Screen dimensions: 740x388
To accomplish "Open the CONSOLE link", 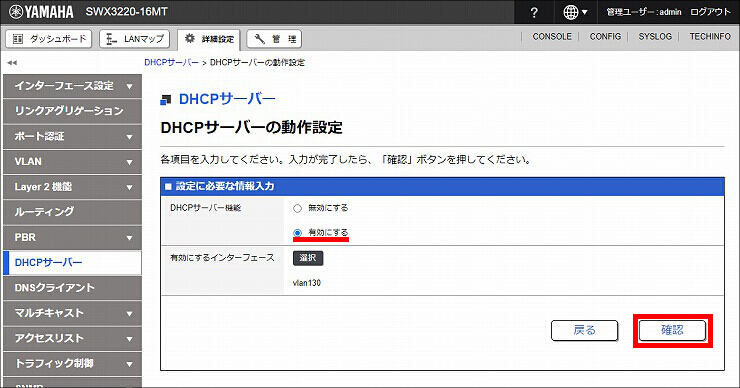I will (x=552, y=36).
